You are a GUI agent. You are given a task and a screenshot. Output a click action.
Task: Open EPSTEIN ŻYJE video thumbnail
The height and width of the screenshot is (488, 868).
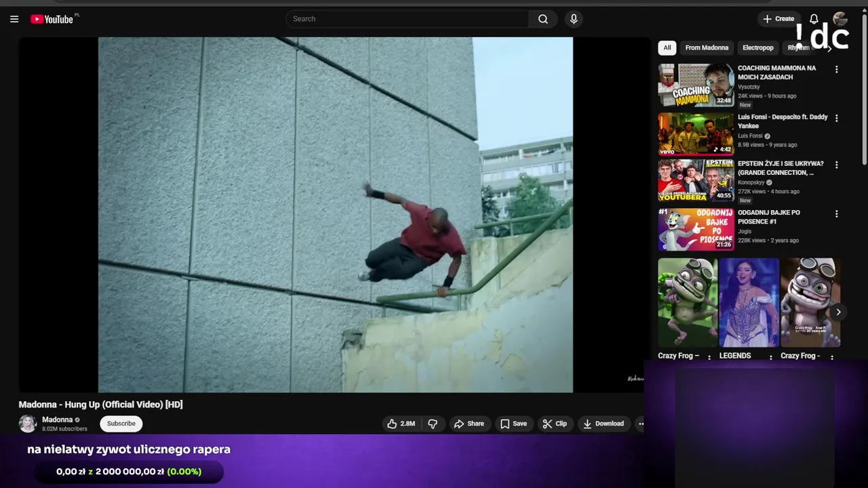[x=696, y=181]
